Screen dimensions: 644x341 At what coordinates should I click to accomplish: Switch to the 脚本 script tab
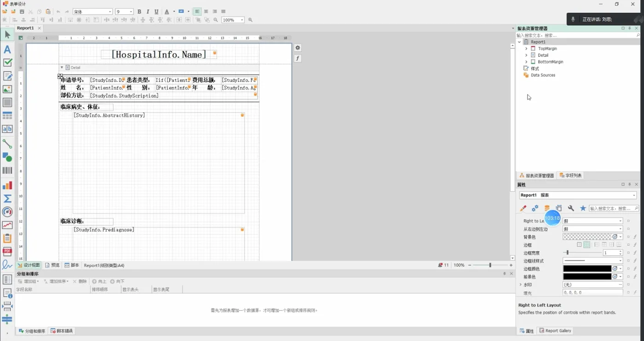(72, 265)
